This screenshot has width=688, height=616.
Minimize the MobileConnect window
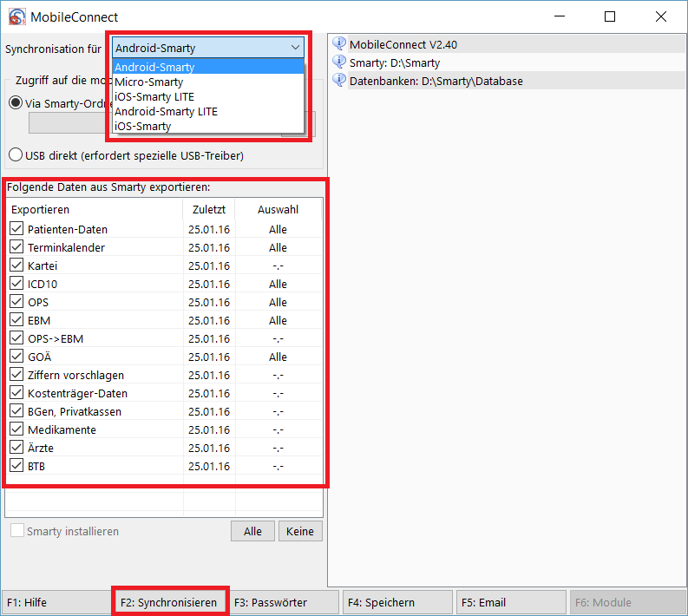(560, 16)
